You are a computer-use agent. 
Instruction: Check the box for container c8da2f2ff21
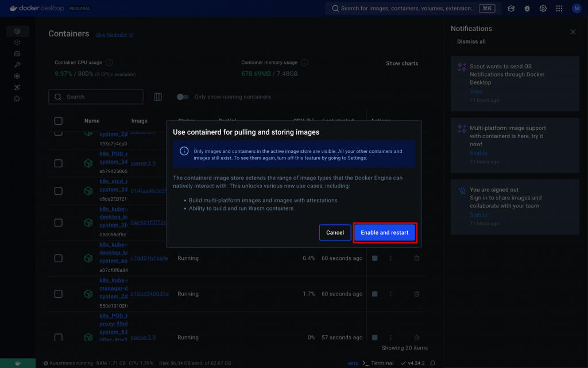point(59,191)
